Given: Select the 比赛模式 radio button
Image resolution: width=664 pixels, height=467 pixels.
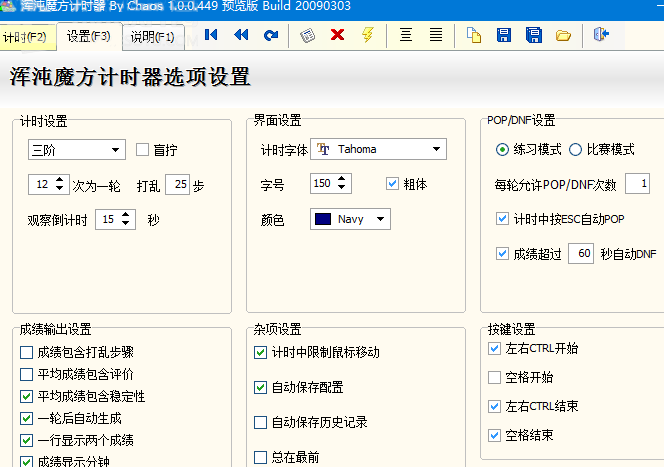Looking at the screenshot, I should pyautogui.click(x=575, y=150).
